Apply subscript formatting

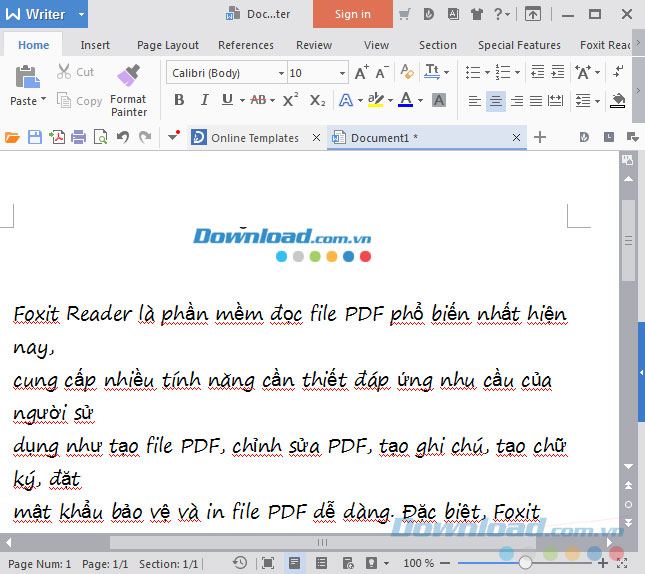point(317,100)
